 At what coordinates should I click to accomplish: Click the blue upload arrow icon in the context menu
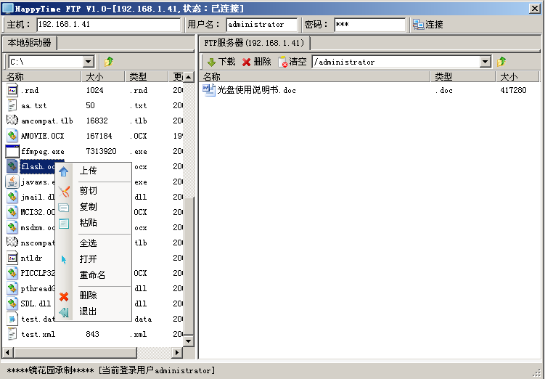tap(64, 171)
